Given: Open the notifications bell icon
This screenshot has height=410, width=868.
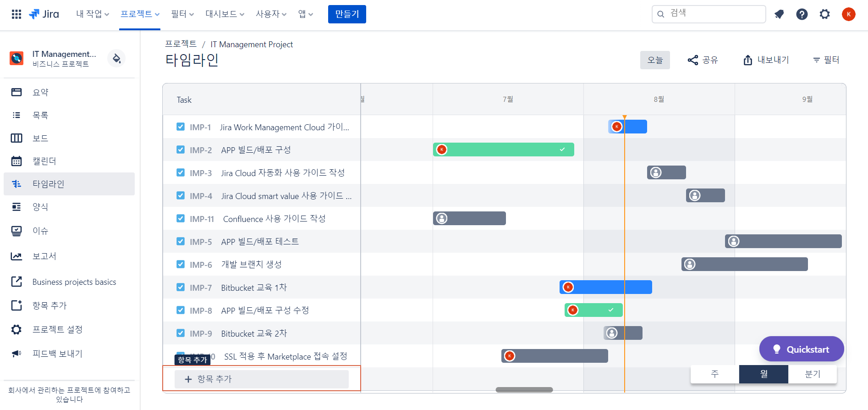Looking at the screenshot, I should coord(779,14).
